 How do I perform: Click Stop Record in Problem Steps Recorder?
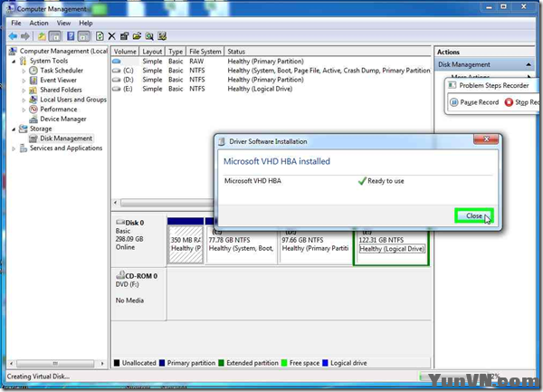click(522, 102)
